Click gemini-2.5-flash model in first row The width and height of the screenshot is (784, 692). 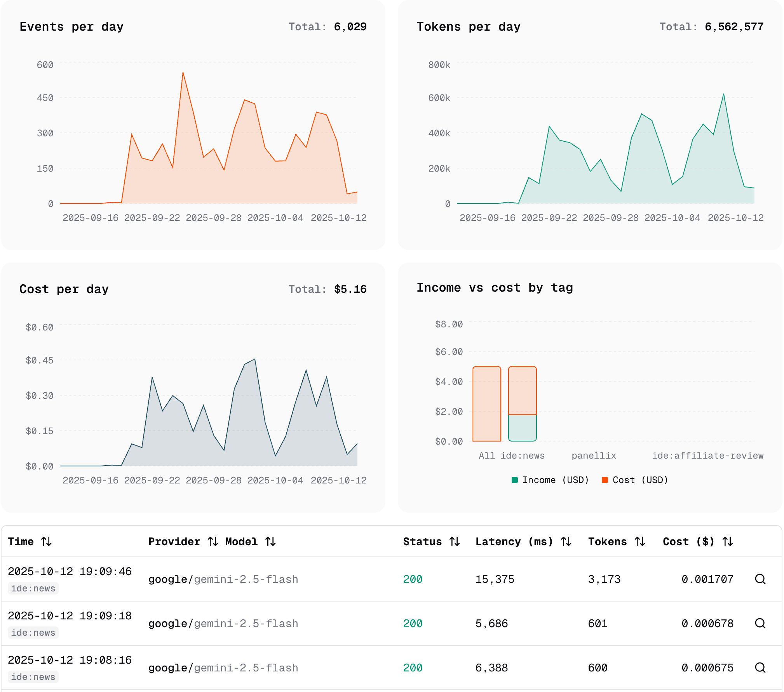(246, 579)
